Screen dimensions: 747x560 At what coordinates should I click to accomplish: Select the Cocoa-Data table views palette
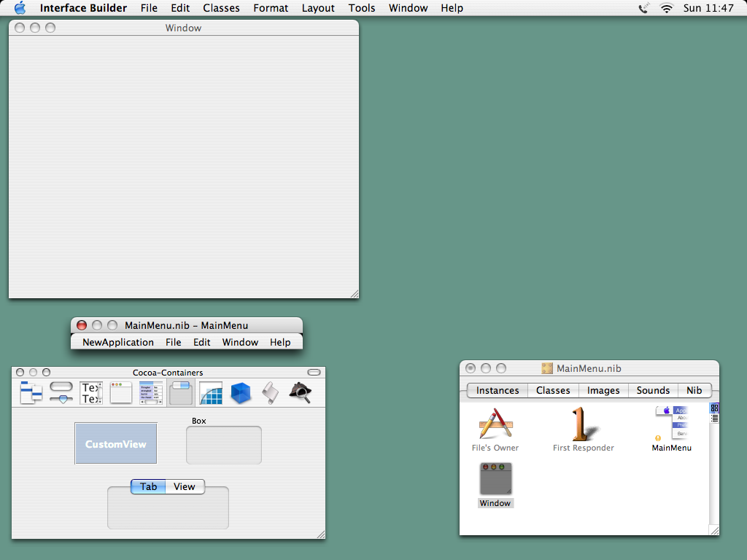pyautogui.click(x=151, y=393)
